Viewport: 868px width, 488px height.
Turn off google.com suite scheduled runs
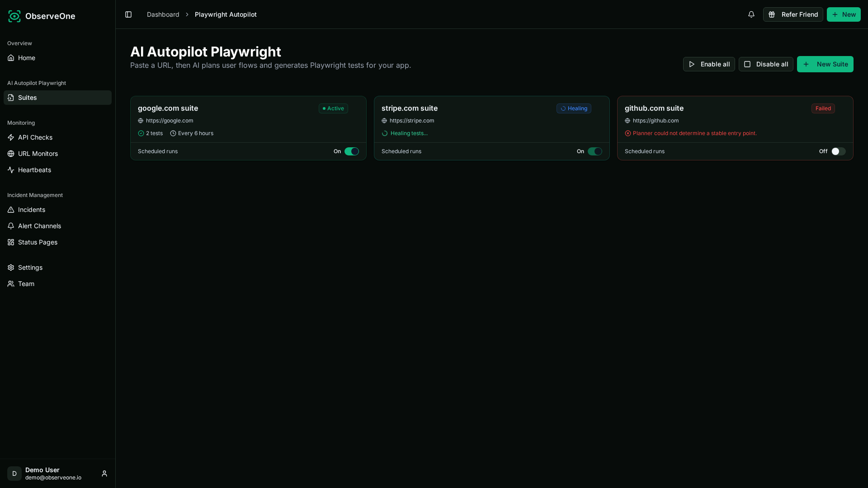click(x=352, y=151)
